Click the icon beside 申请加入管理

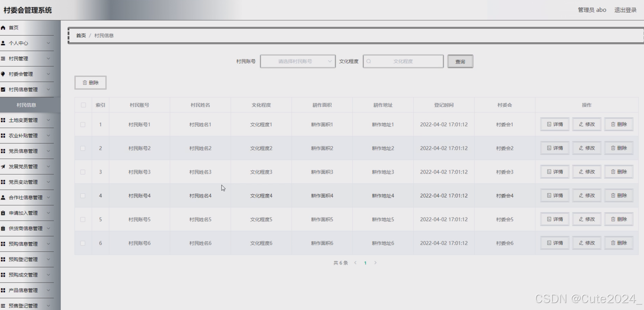3,213
